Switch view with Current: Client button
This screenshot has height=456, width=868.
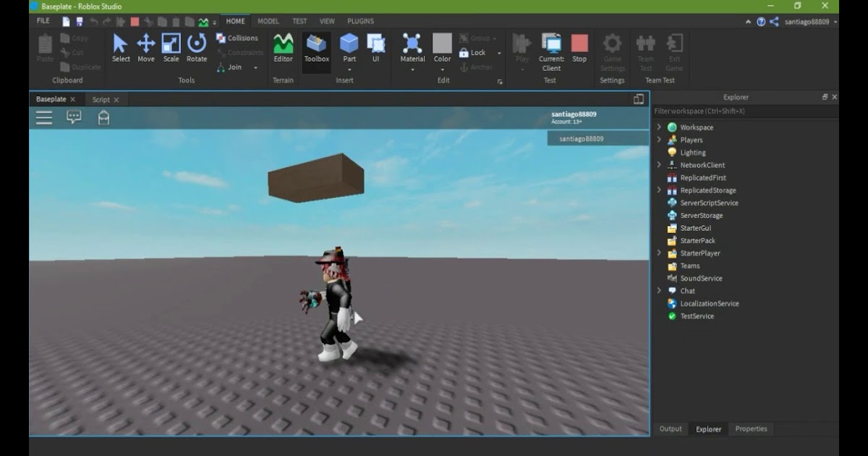[x=551, y=52]
